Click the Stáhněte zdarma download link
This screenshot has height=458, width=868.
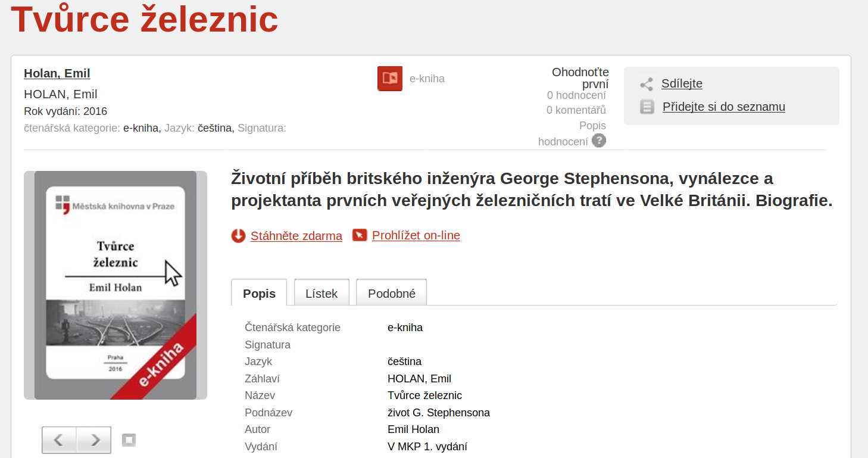click(x=296, y=236)
